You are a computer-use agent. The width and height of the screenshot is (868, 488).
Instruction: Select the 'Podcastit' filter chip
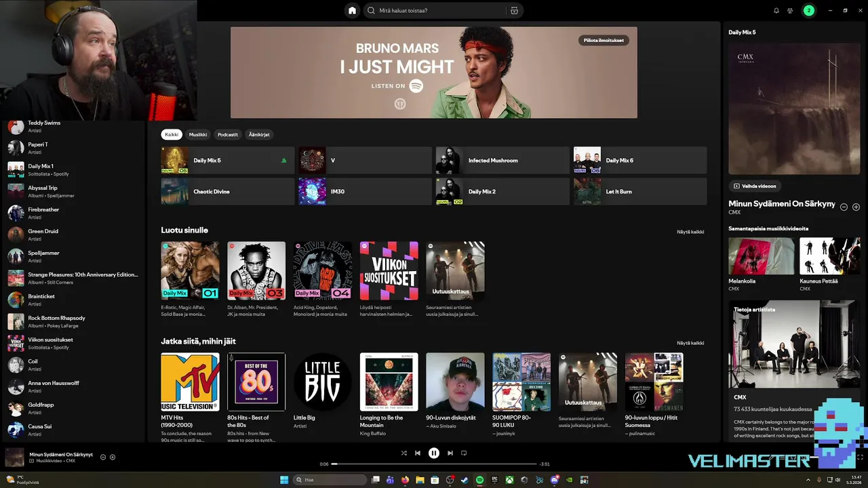[228, 134]
